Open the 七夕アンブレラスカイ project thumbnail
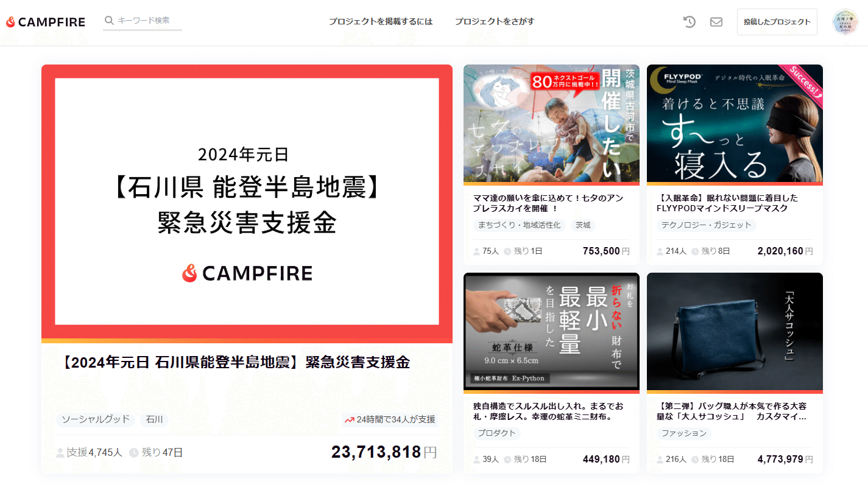This screenshot has height=493, width=868. [x=551, y=124]
